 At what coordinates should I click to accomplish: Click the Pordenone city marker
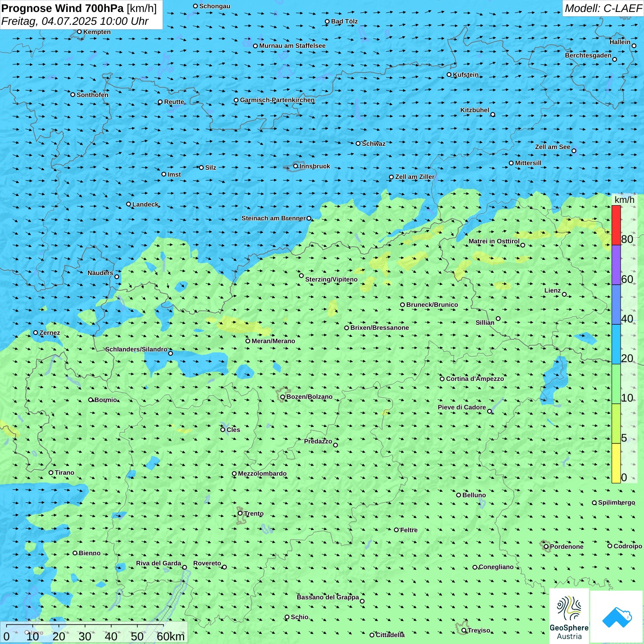546,547
